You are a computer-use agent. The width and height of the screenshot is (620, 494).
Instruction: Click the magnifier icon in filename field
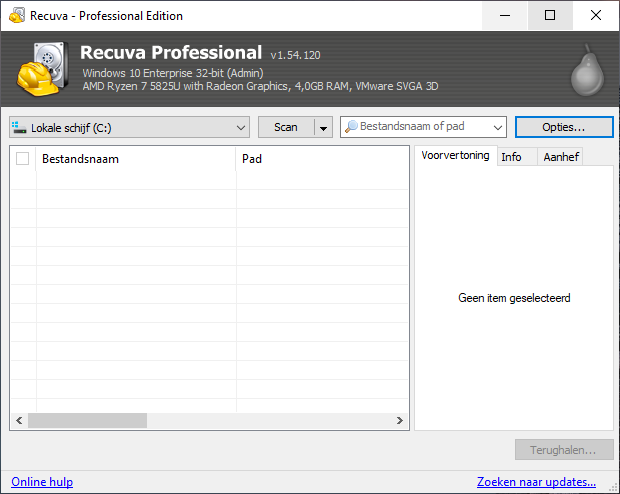coord(351,127)
